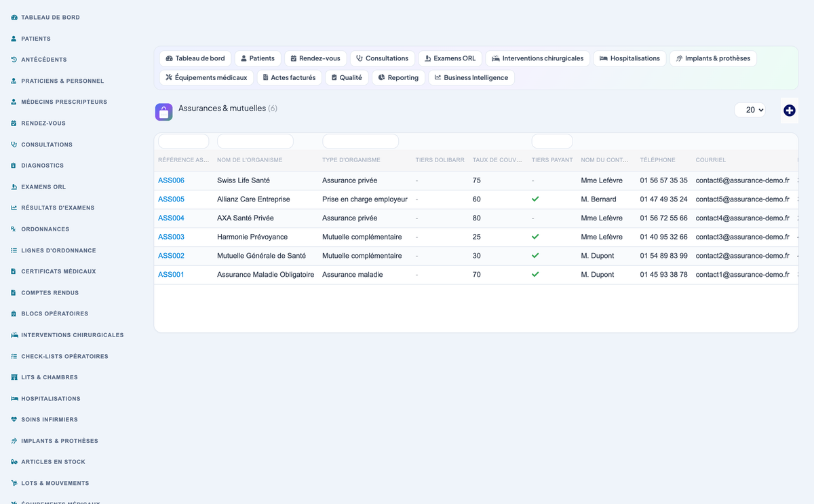814x504 pixels.
Task: Click the Articles en stock pills icon
Action: pos(14,462)
